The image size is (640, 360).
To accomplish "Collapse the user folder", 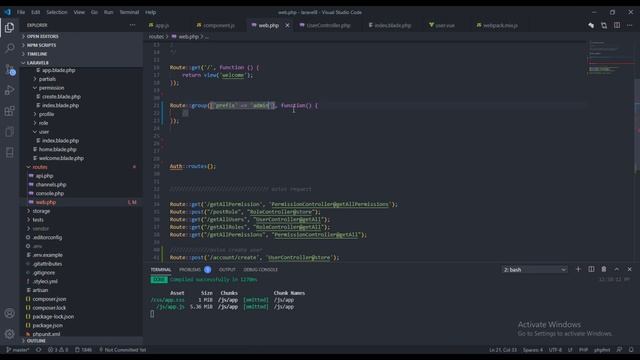I will coord(44,132).
